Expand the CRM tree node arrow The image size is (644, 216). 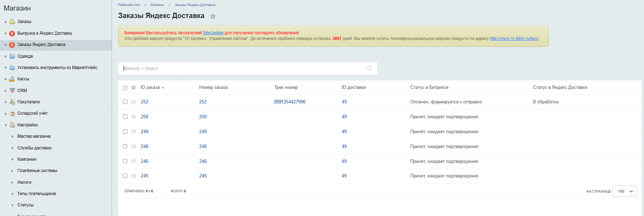(6, 91)
